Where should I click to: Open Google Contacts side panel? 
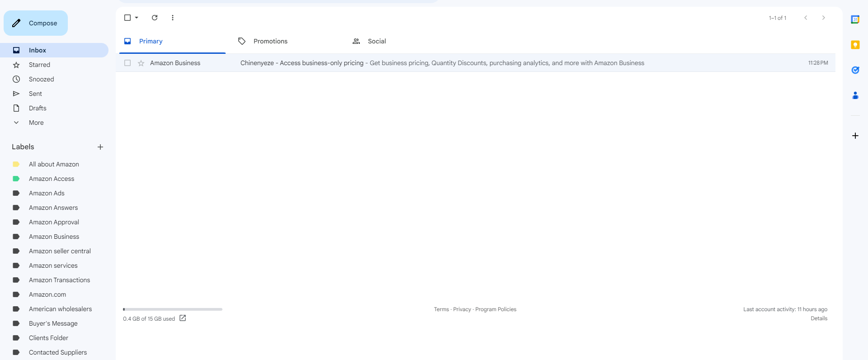(855, 95)
